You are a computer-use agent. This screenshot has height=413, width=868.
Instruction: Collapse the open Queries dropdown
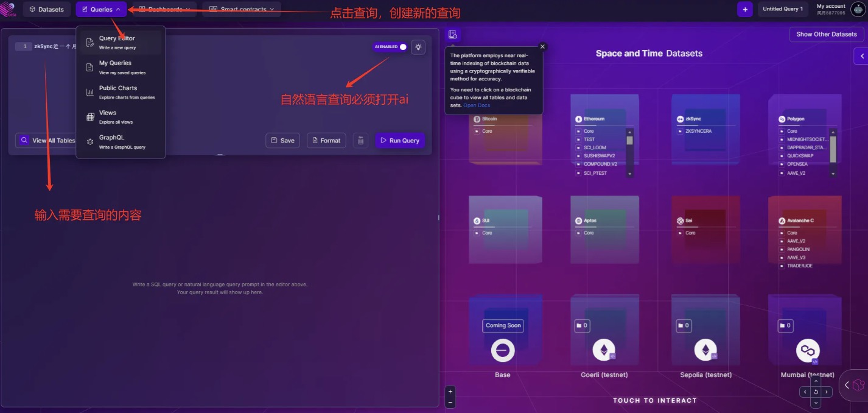click(102, 9)
